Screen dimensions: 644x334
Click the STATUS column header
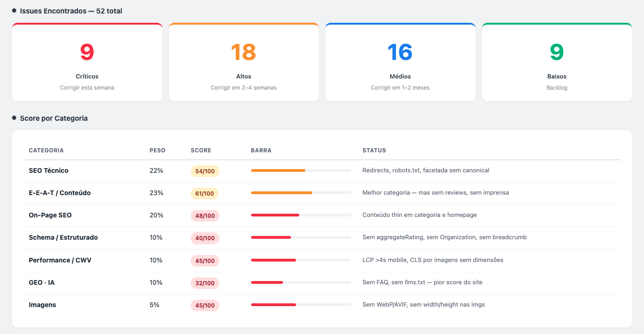pyautogui.click(x=374, y=151)
